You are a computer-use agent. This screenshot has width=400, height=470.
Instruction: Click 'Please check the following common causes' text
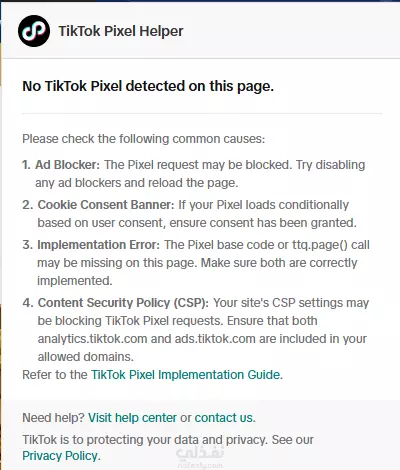tap(144, 139)
